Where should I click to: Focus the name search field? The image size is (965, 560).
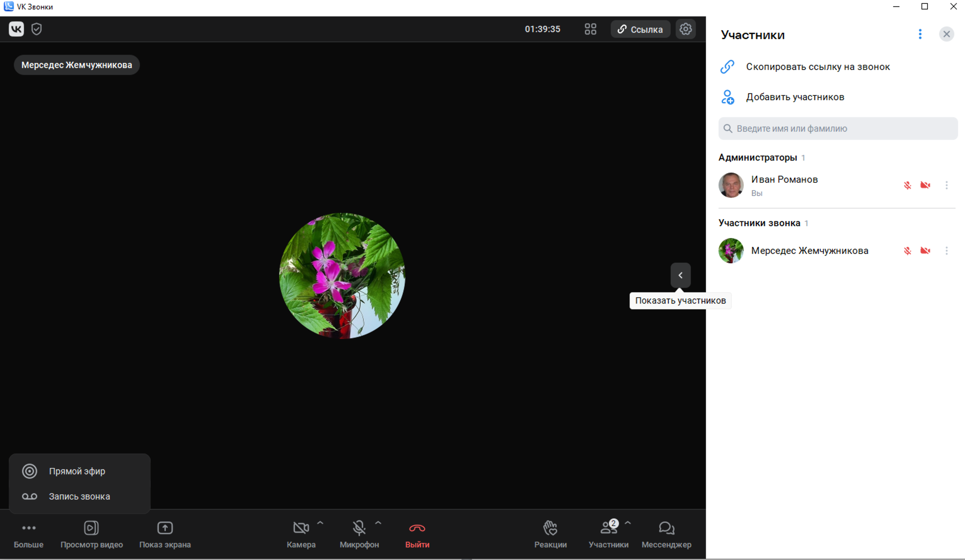coord(837,129)
